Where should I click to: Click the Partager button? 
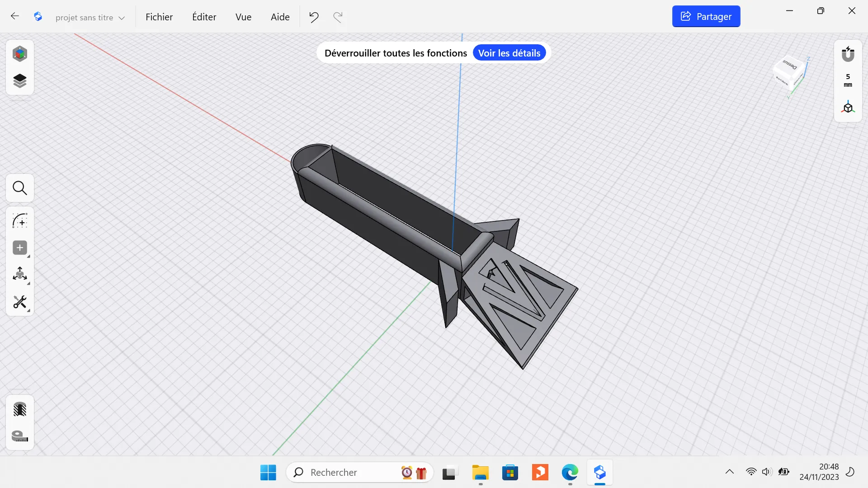[x=706, y=17]
